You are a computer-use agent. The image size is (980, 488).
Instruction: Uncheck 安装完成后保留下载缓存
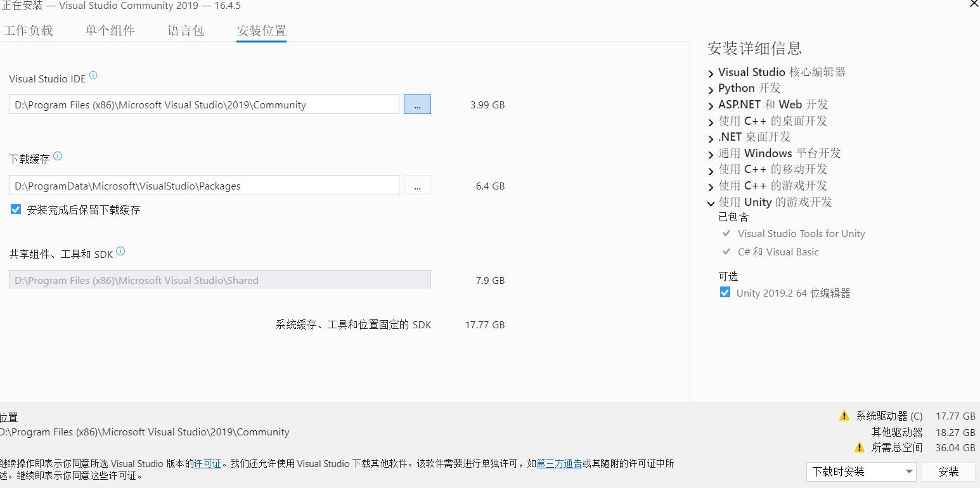[15, 209]
